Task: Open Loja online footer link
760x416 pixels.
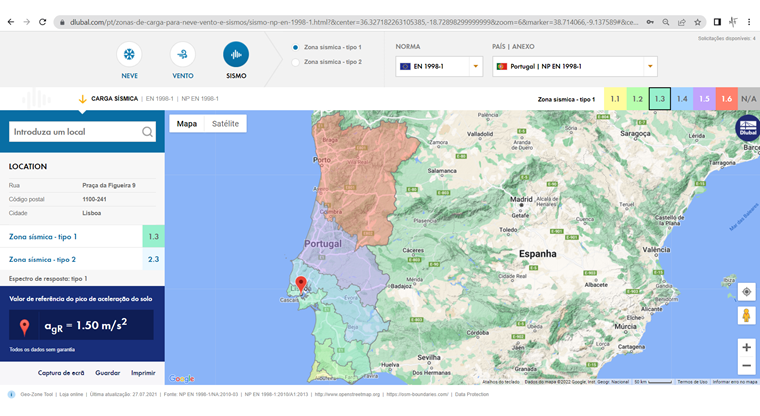Action: pos(71,394)
